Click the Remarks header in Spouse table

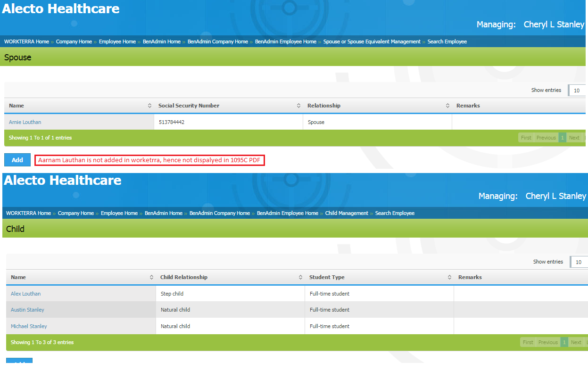[468, 106]
